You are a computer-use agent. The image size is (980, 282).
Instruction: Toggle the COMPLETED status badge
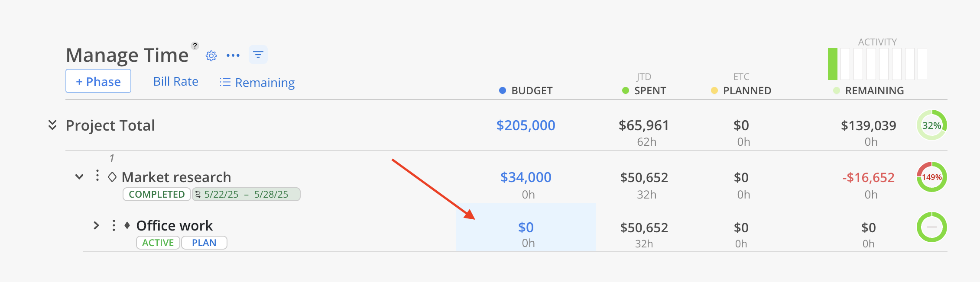(x=156, y=194)
